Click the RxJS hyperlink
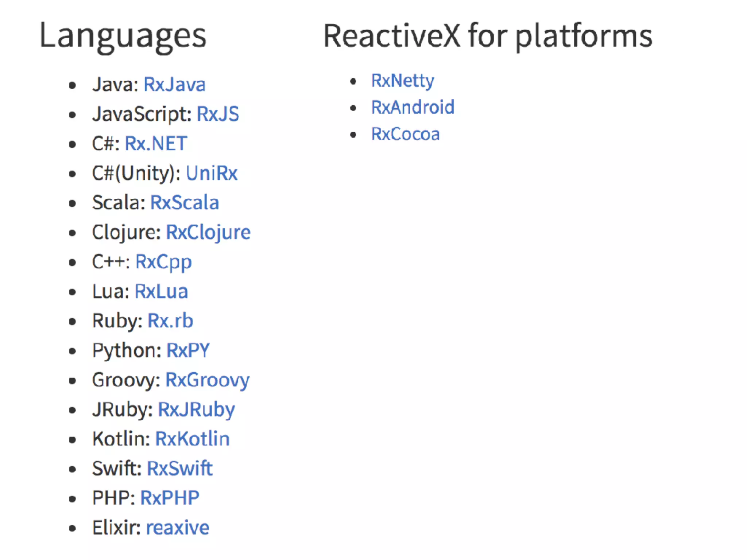Screen dimensions: 747x560 click(218, 114)
